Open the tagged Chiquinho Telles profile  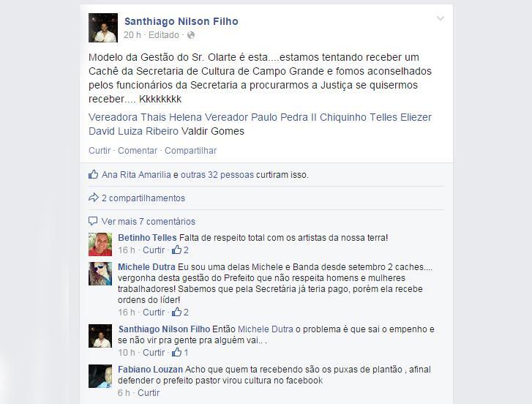click(359, 117)
